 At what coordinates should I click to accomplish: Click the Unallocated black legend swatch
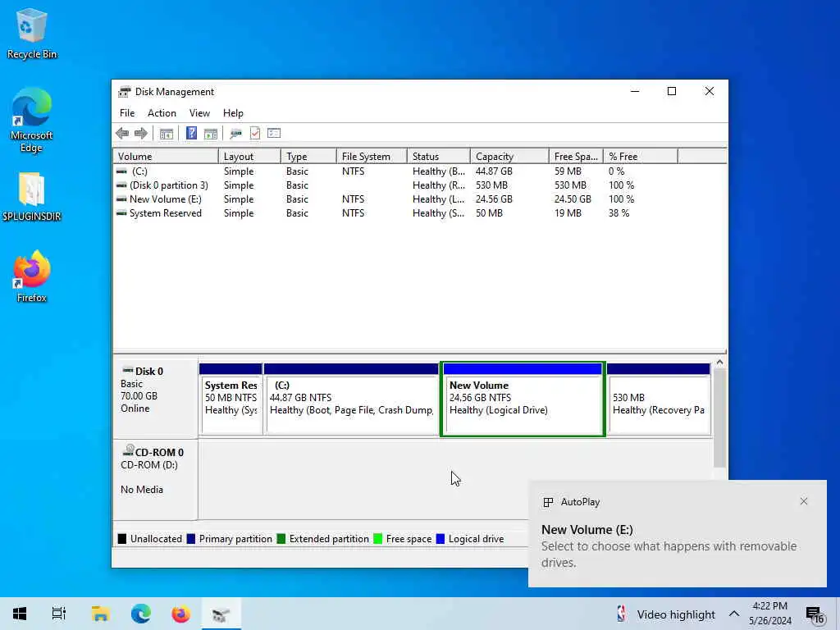(122, 539)
